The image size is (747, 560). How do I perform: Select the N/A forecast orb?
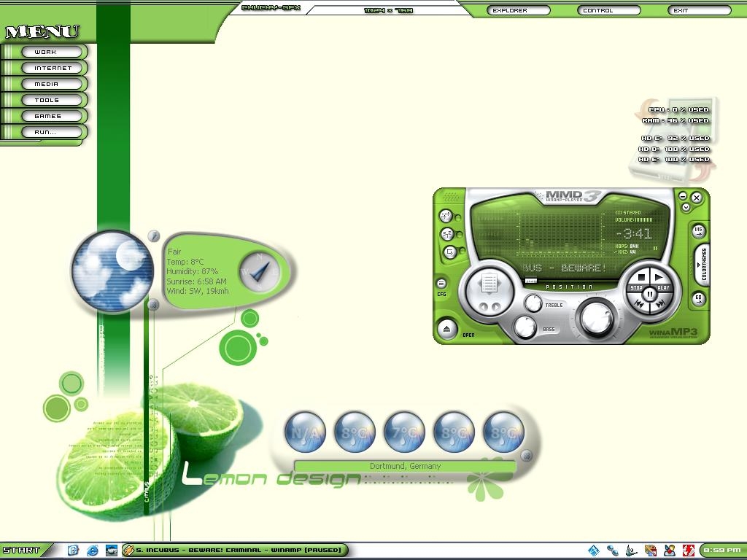(305, 432)
